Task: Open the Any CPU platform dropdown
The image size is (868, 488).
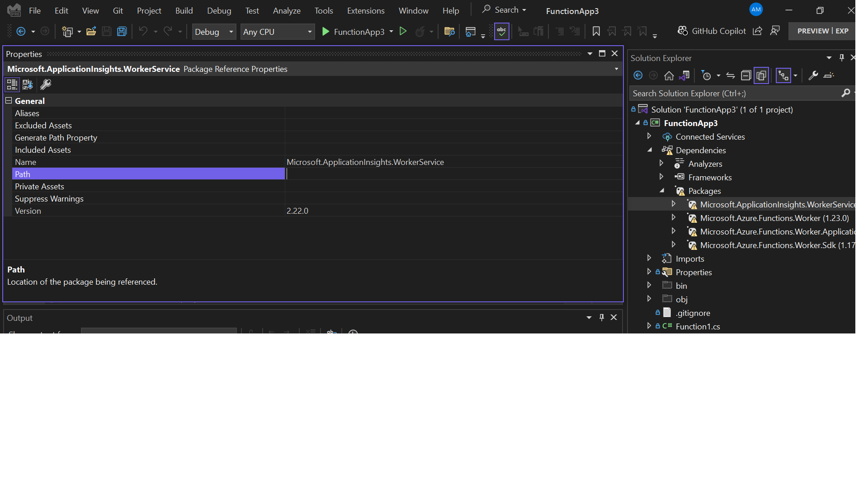Action: coord(278,32)
